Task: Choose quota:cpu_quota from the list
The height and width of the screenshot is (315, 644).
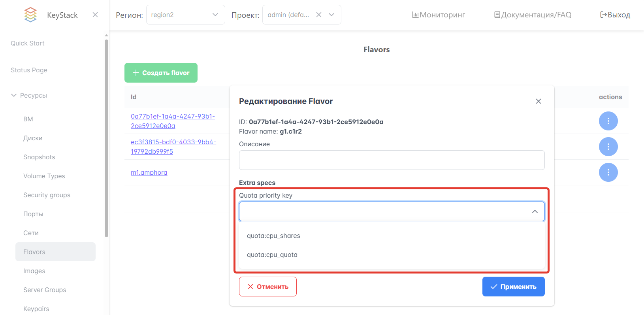Action: (272, 255)
